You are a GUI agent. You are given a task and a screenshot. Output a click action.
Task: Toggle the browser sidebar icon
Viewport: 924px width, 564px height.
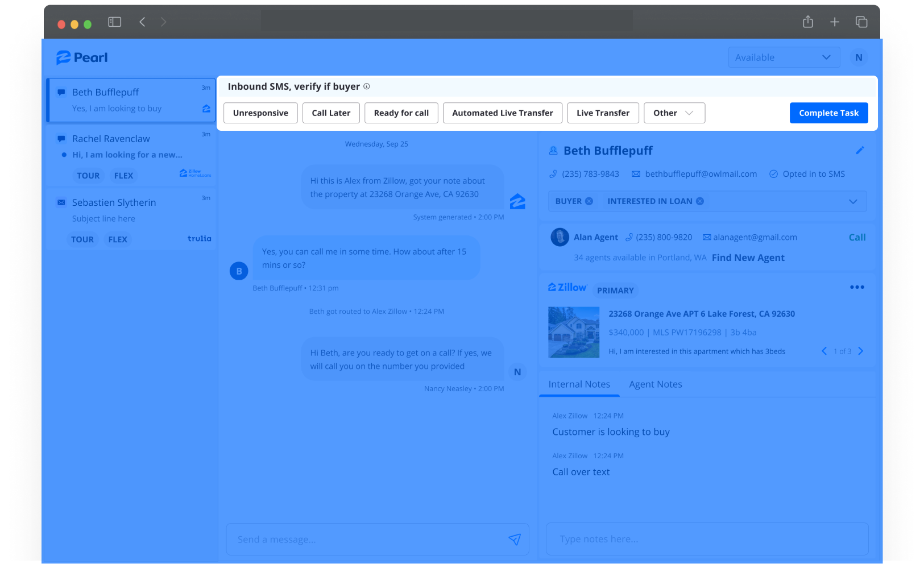[115, 22]
